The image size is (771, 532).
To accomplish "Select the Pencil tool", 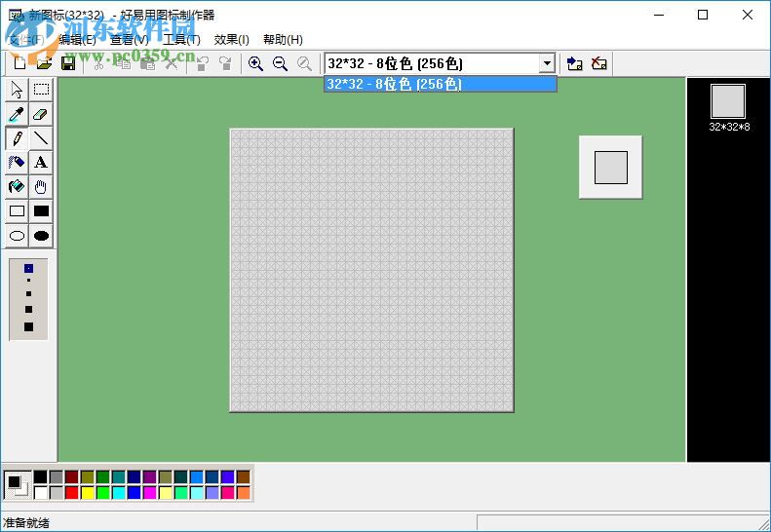I will (17, 138).
